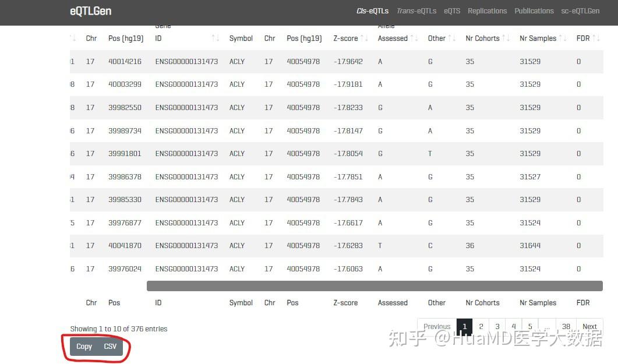This screenshot has width=618, height=364.
Task: Toggle sort order on Chr column
Action: coord(91,38)
